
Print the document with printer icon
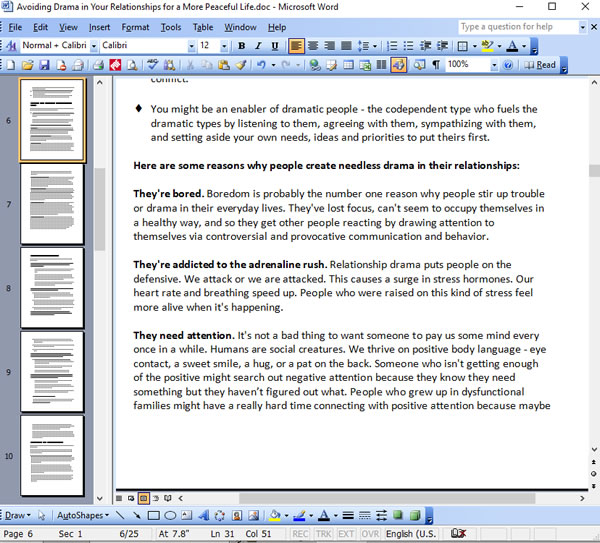99,65
